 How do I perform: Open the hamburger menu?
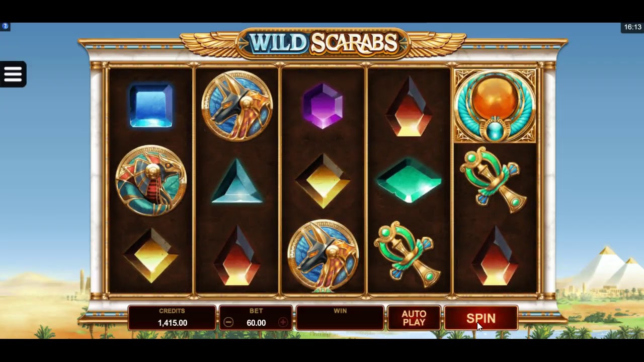tap(13, 74)
